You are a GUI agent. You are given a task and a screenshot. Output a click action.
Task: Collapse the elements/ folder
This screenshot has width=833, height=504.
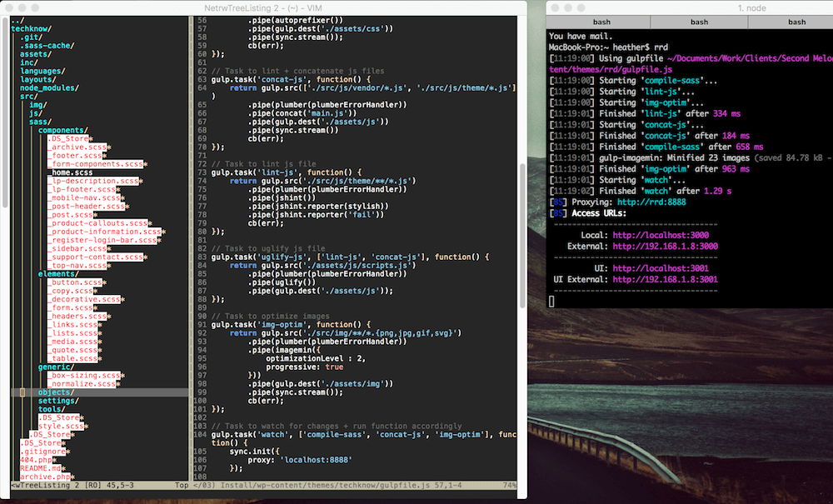pyautogui.click(x=58, y=274)
